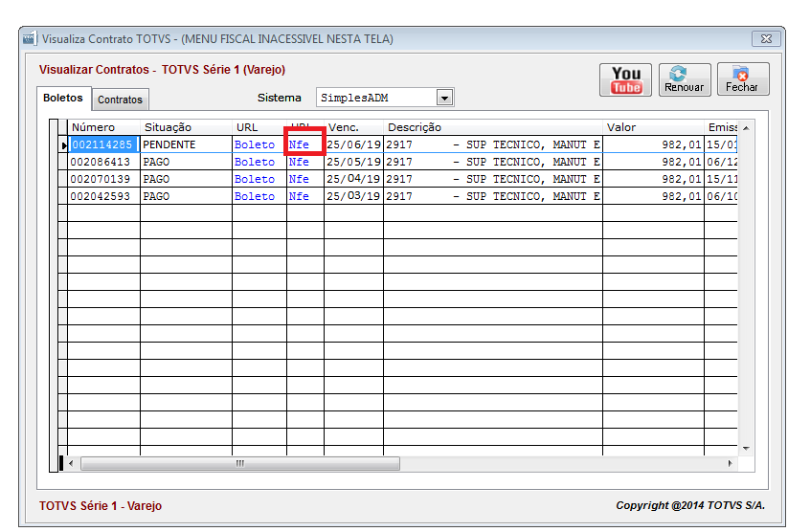Click the horizontal scroll right arrow
Image resolution: width=788 pixels, height=532 pixels.
pos(730,463)
